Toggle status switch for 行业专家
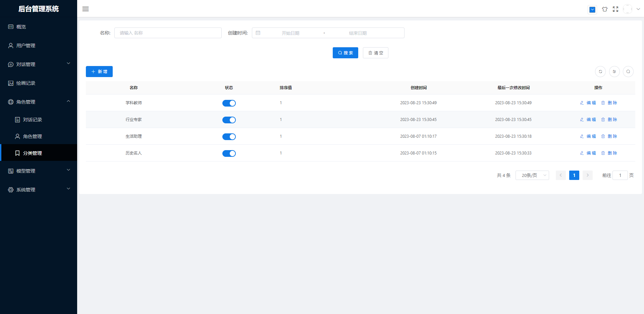Viewport: 644px width, 314px height. pos(229,120)
